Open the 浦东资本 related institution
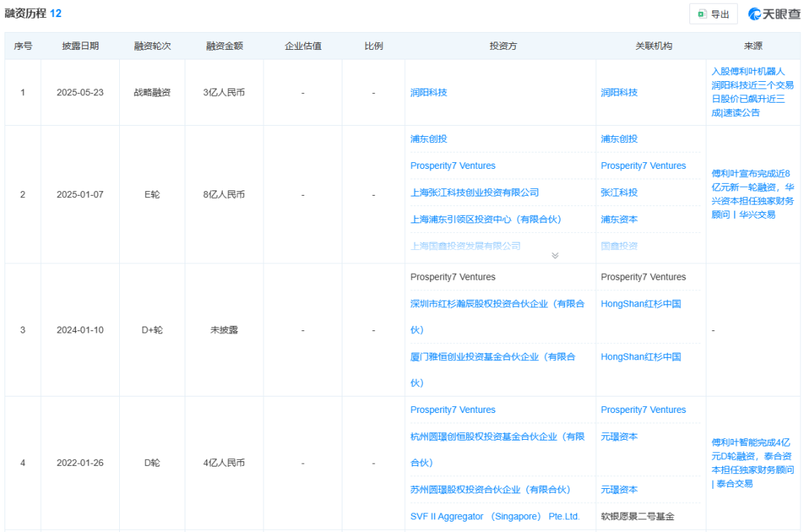The width and height of the screenshot is (804, 532). coord(619,219)
